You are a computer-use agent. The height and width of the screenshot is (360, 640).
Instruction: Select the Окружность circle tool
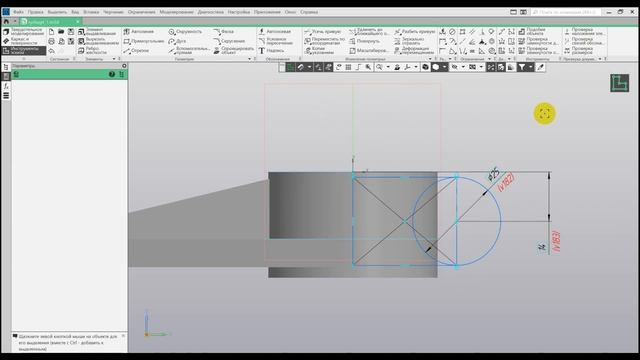pos(185,31)
